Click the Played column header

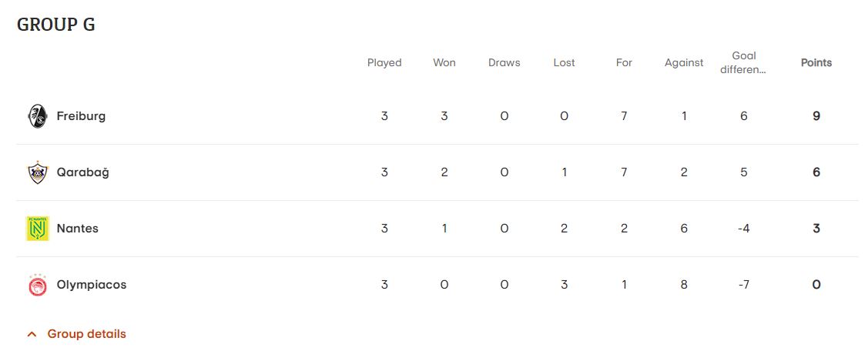coord(384,63)
